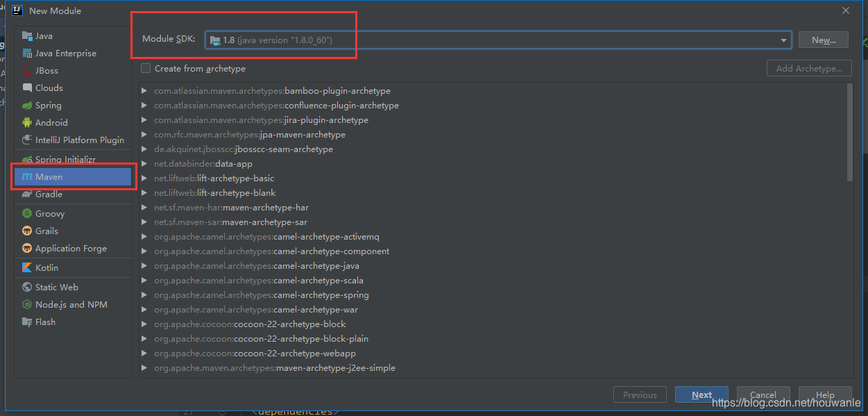The image size is (868, 416).
Task: Click the Java module type icon
Action: pos(27,35)
